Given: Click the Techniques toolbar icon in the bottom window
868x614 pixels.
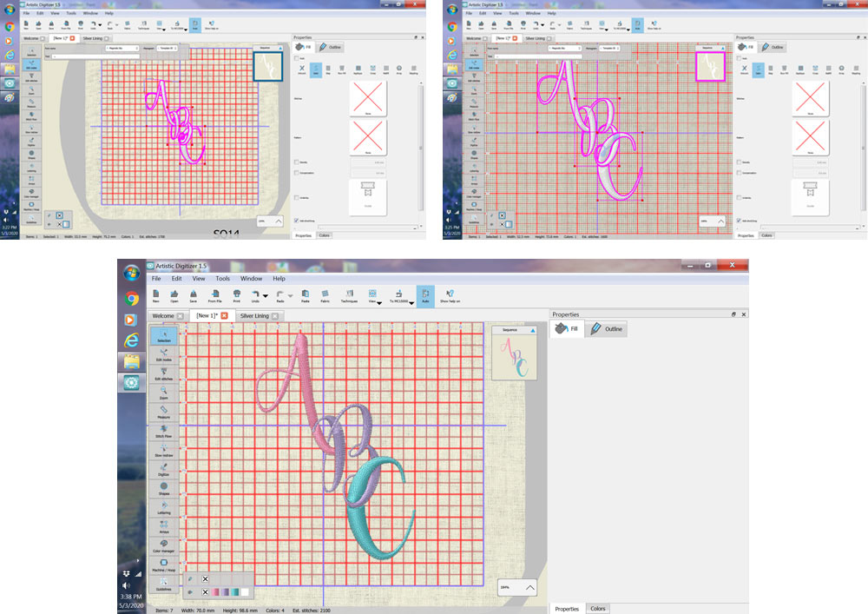Looking at the screenshot, I should pos(349,296).
